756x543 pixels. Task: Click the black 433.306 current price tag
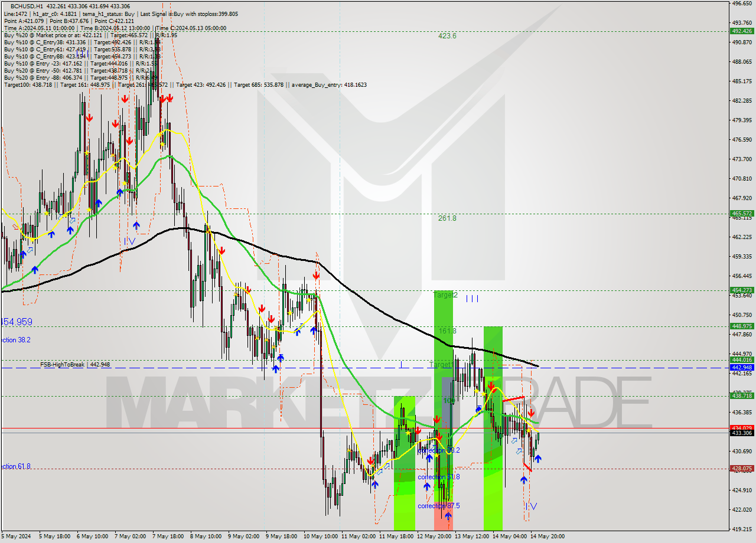tap(742, 433)
